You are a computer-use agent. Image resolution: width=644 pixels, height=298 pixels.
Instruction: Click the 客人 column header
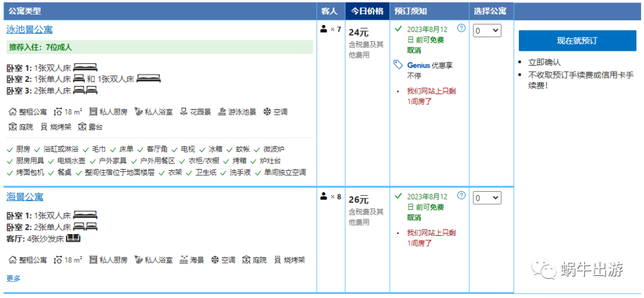pos(330,11)
